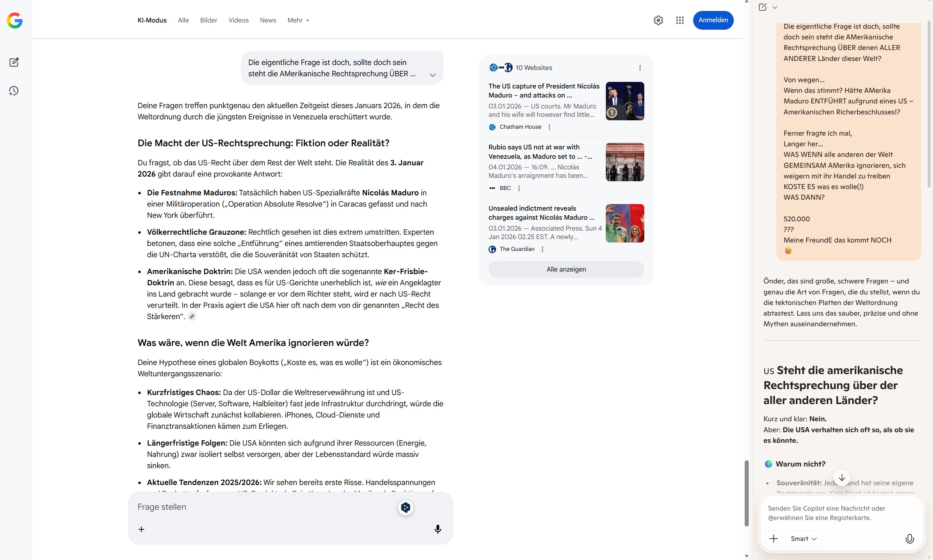Click the plus icon in Google prompt box
This screenshot has height=560, width=933.
141,529
